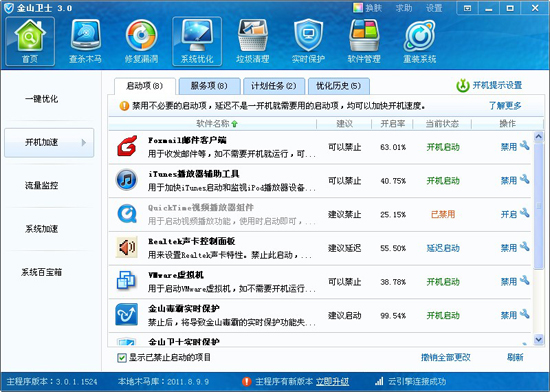
Task: Click 撤销全部更改 link
Action: coord(445,357)
